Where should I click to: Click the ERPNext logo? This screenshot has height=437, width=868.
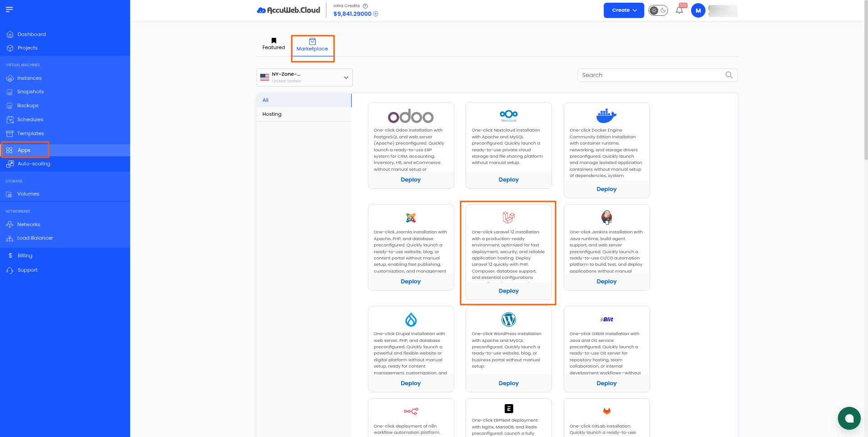tap(509, 409)
